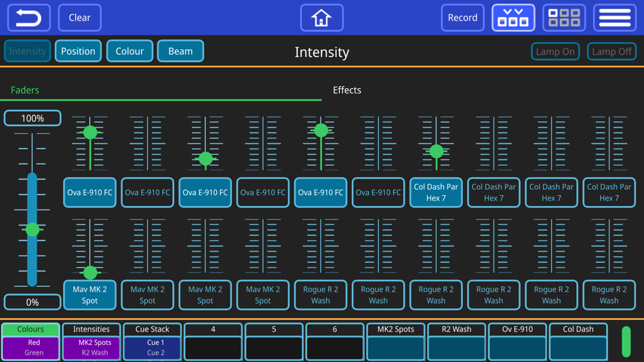The width and height of the screenshot is (644, 362).
Task: Click the Clear button
Action: click(x=80, y=18)
